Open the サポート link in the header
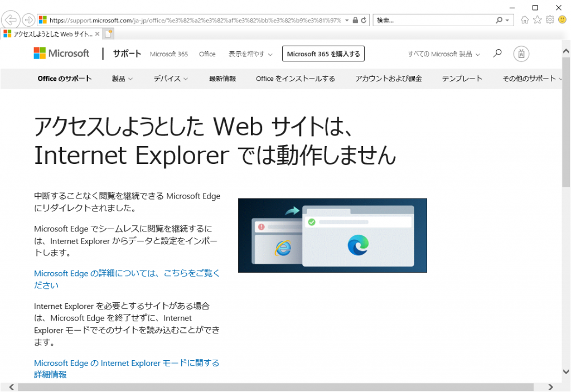The height and width of the screenshot is (392, 571). tap(127, 54)
